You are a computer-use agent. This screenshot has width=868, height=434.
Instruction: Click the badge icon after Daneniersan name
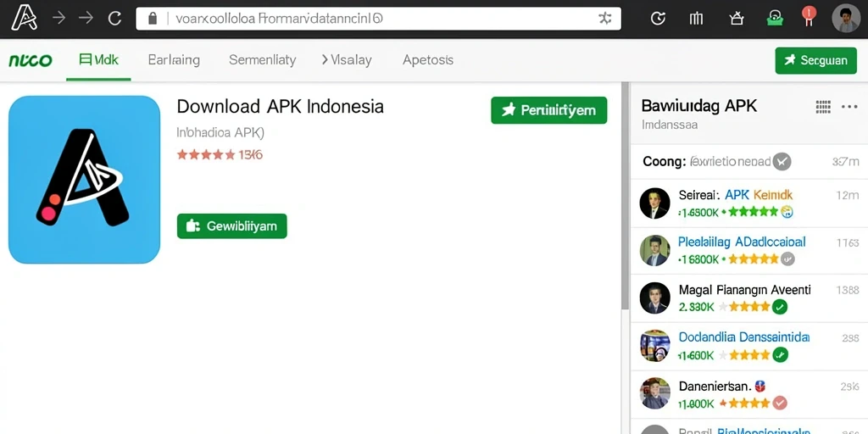(x=759, y=386)
